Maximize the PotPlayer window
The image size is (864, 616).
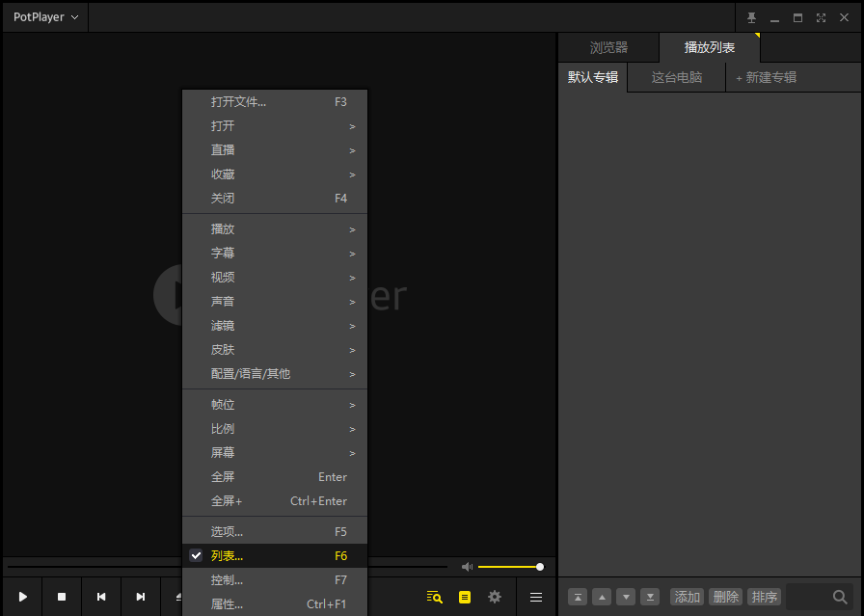click(x=797, y=17)
